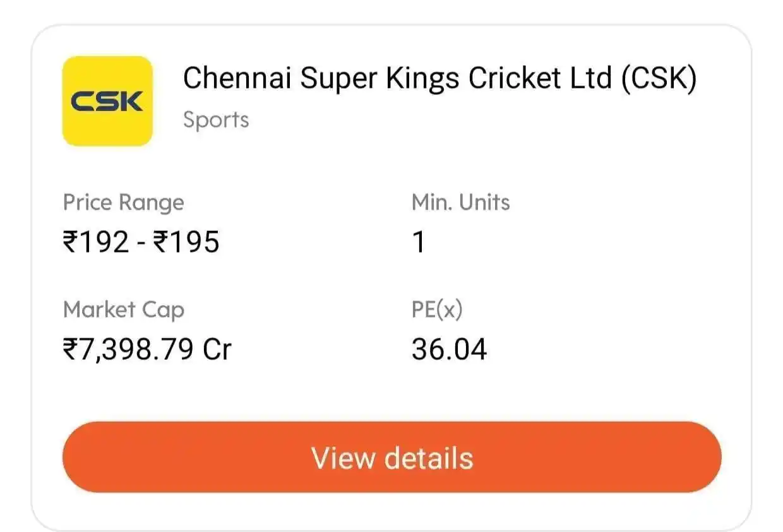Click the View details button
This screenshot has height=532, width=783.
391,458
